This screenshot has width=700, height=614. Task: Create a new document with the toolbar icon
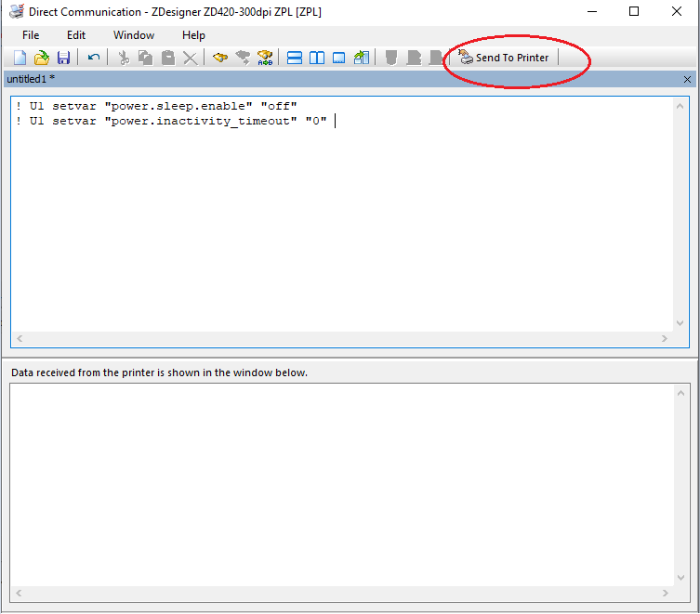coord(20,58)
